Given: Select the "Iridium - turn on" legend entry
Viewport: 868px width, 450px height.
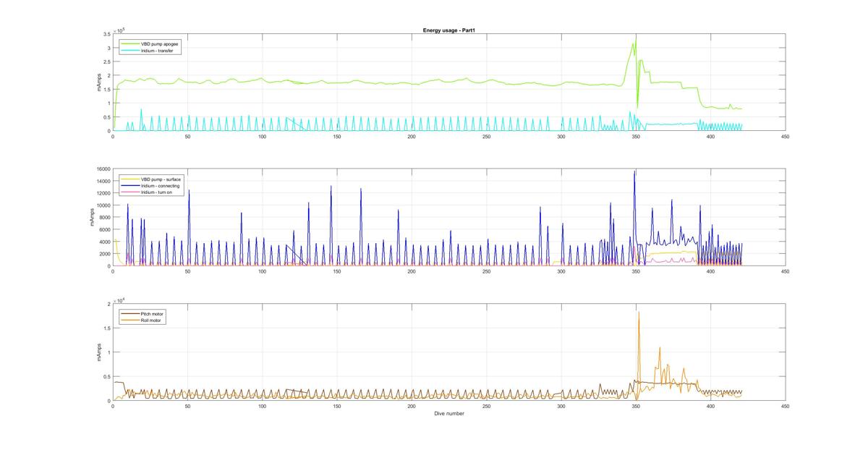Looking at the screenshot, I should tap(157, 192).
